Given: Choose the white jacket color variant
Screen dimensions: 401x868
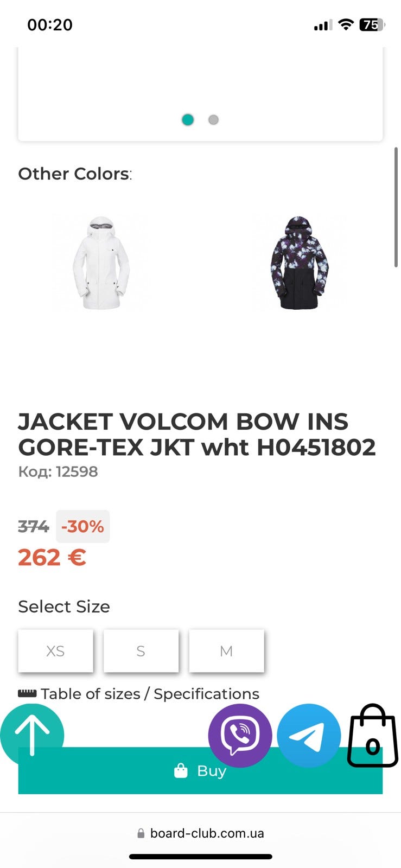Looking at the screenshot, I should tap(101, 263).
